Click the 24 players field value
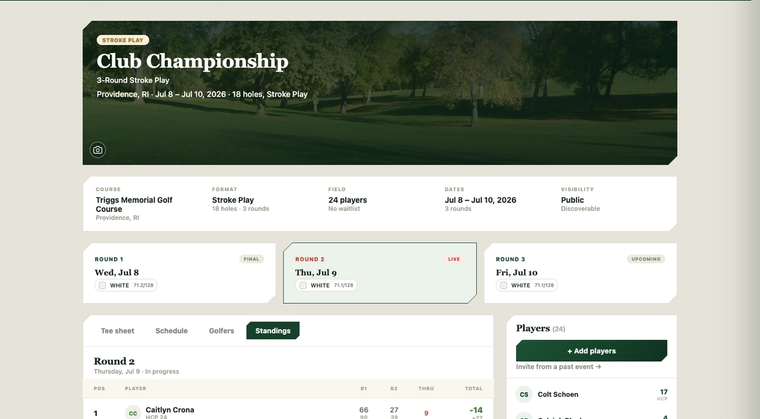This screenshot has width=760, height=419. coord(348,200)
